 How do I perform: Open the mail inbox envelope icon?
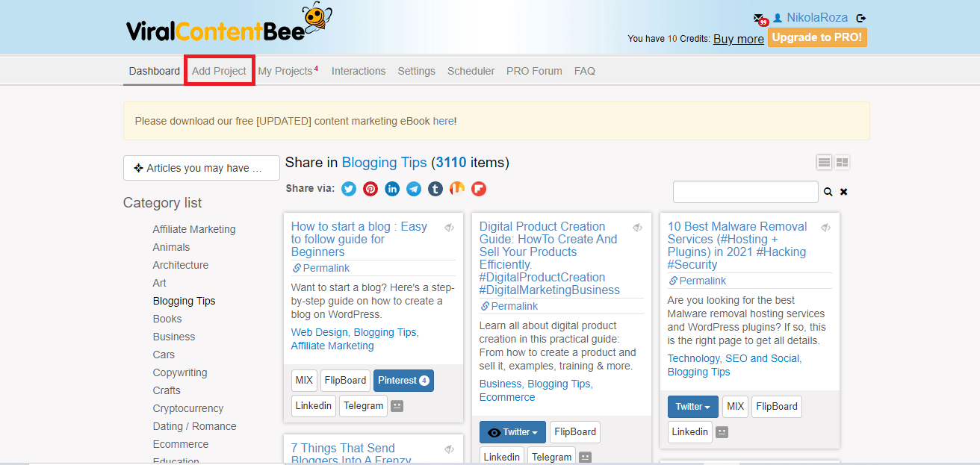pos(759,18)
